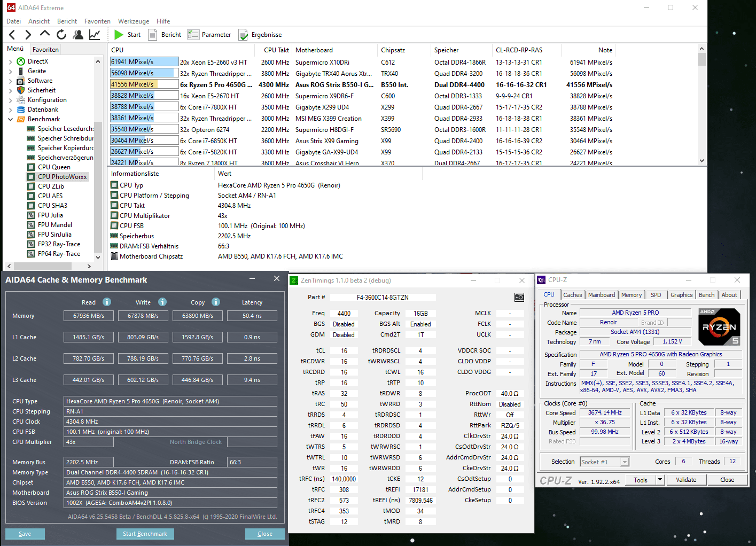Click Write info icon in Cache benchmark
Screen dimensions: 756x546
(162, 302)
